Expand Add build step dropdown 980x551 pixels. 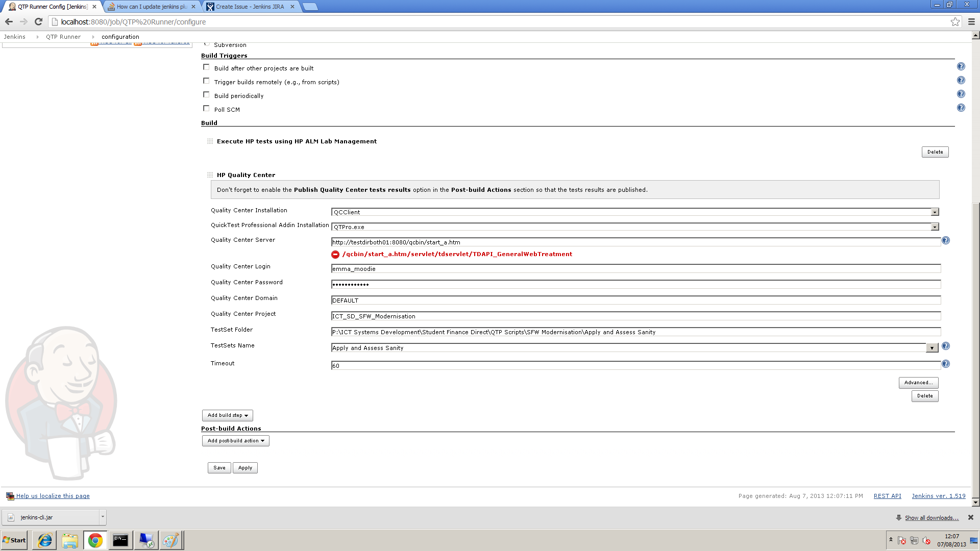[x=227, y=416]
